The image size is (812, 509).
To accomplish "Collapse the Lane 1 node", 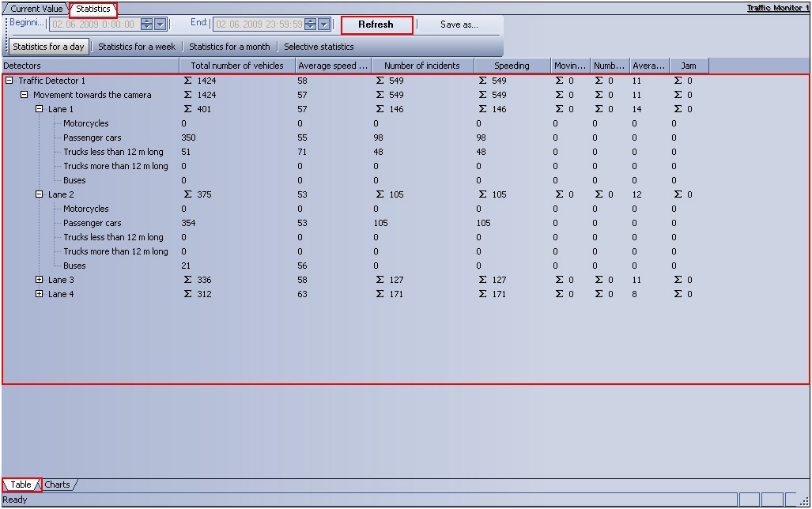I will [40, 109].
